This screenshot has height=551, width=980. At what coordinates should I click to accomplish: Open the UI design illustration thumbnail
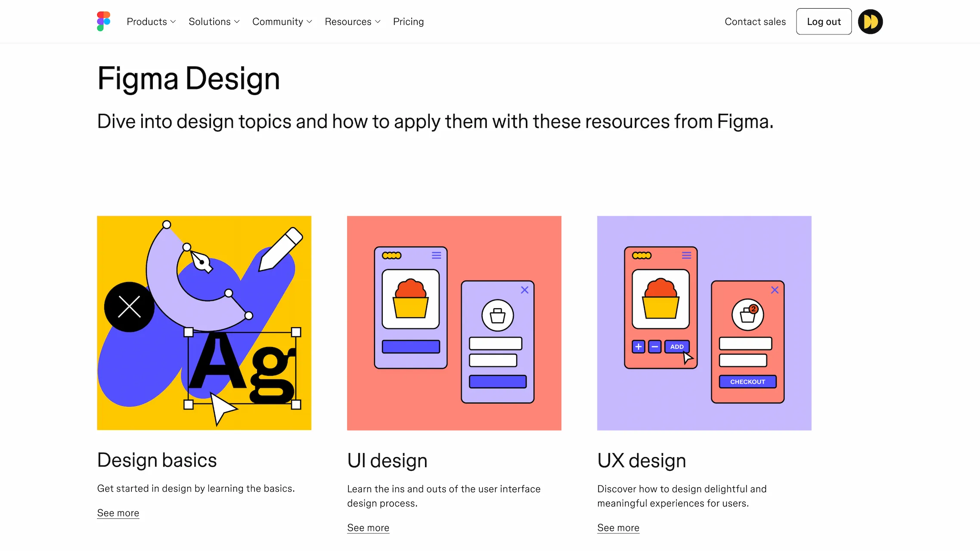coord(454,323)
